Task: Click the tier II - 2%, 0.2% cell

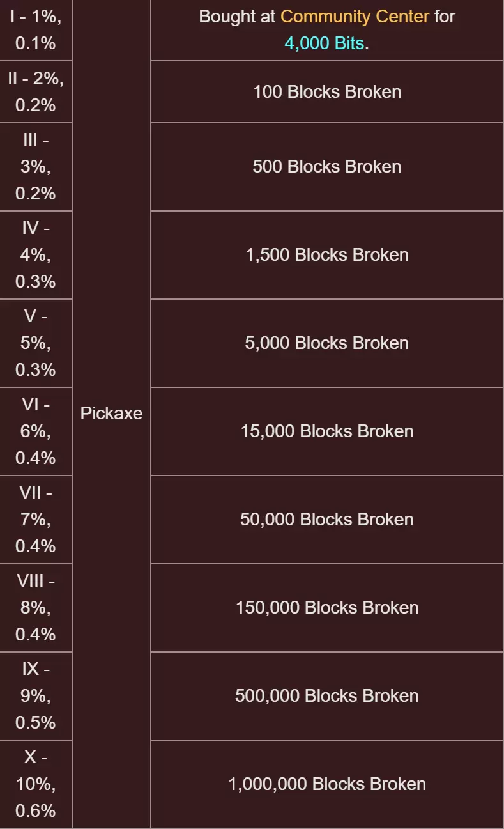Action: coord(36,92)
